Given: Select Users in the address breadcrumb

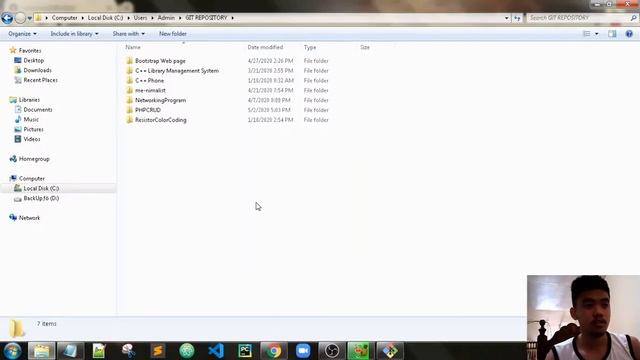Looking at the screenshot, I should pos(140,18).
